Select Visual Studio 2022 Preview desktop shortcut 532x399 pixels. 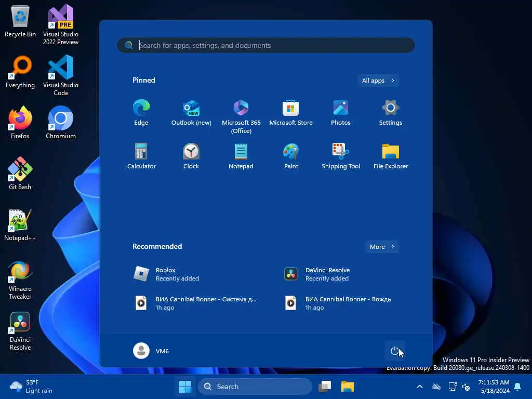[x=61, y=25]
